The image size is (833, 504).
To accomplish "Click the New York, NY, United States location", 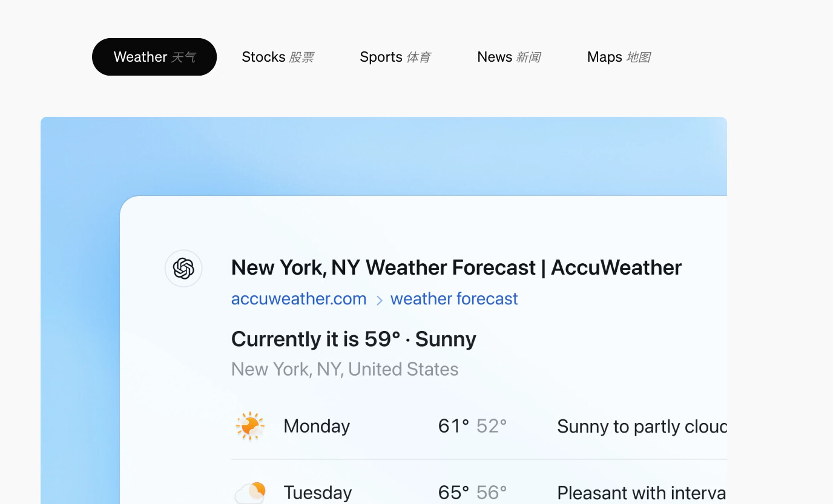I will point(345,369).
